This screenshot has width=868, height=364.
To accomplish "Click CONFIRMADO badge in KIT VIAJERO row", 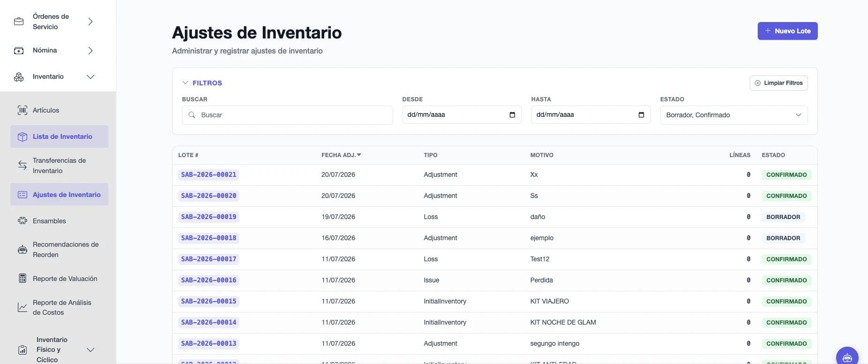I will 786,302.
